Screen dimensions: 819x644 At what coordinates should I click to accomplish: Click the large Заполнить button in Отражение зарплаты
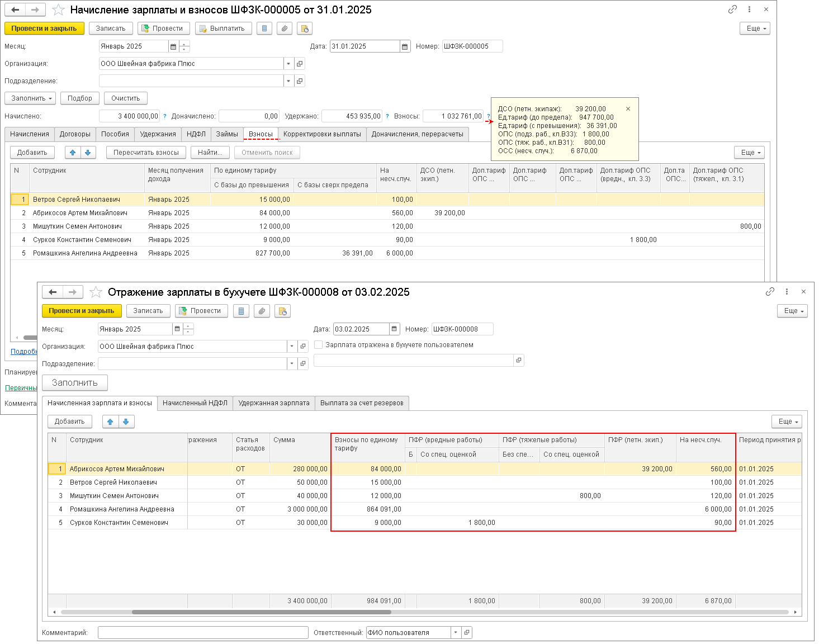(75, 383)
